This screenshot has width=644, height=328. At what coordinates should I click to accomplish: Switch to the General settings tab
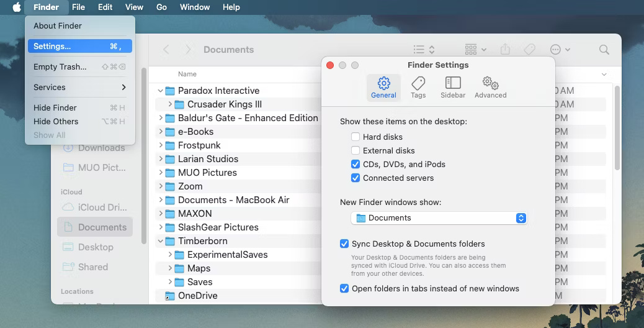(x=383, y=88)
